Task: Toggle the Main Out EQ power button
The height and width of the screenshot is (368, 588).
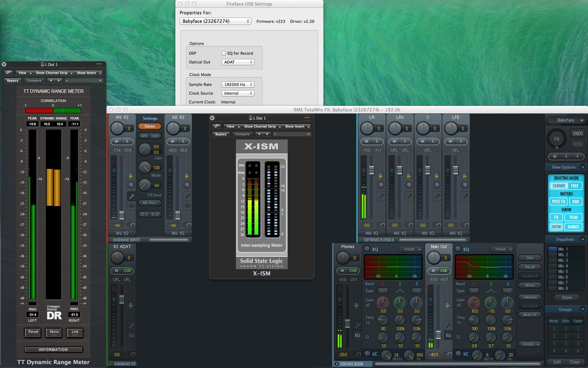Action: (x=458, y=249)
